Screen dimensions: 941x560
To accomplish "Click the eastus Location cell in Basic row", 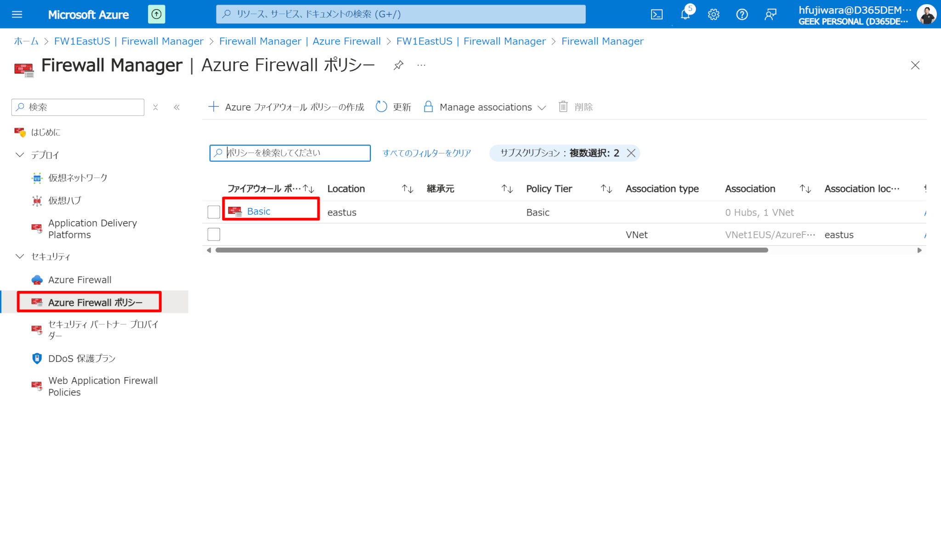I will pyautogui.click(x=342, y=212).
